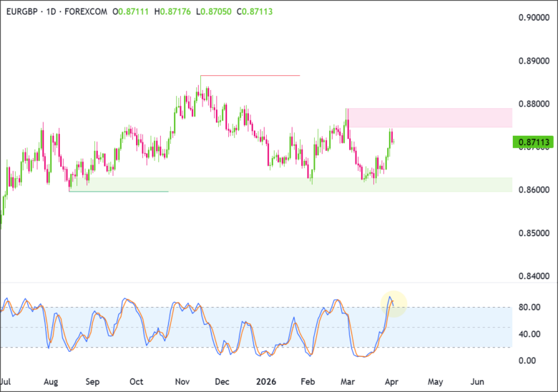Click the 0.88000 price axis label

[534, 104]
